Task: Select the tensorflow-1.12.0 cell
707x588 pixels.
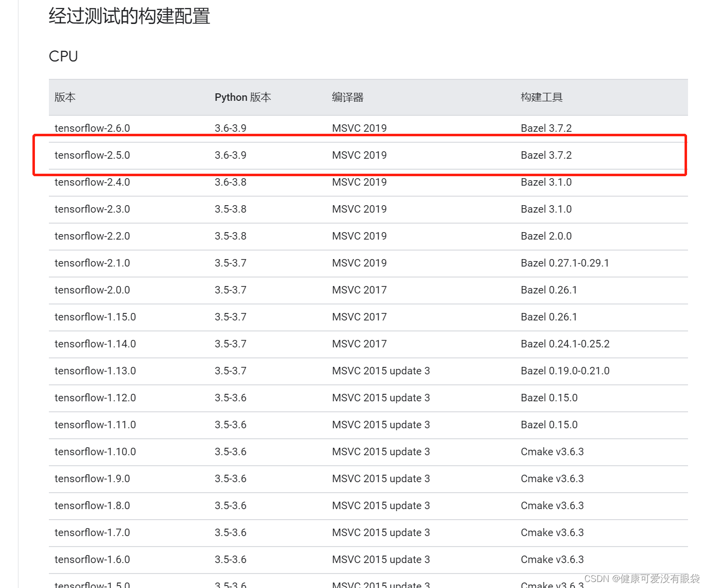Action: click(95, 398)
